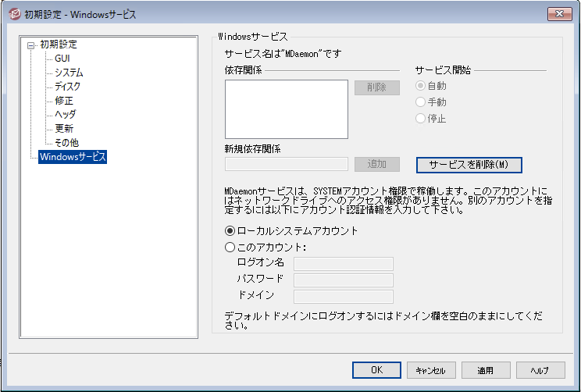Viewport: 581px width, 392px height.
Task: Open the システム tree item
Action: [69, 73]
